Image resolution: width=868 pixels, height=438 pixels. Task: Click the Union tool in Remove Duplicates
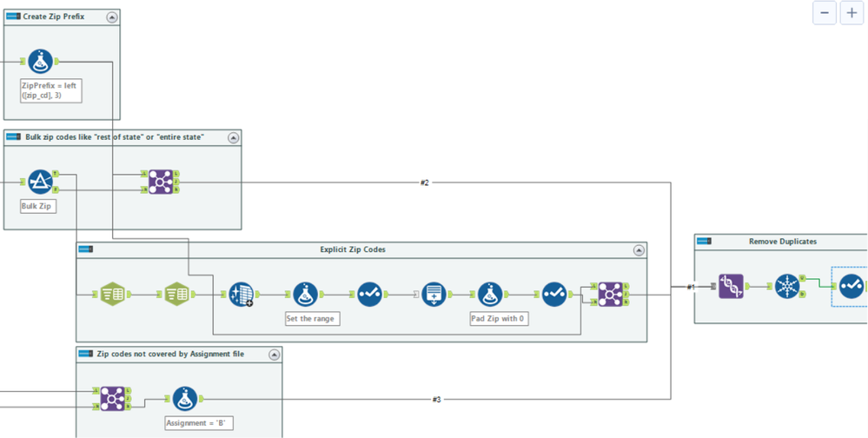(x=731, y=286)
